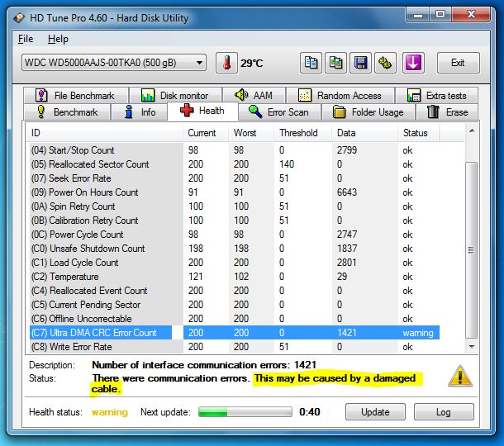
Task: Open the Help menu
Action: click(x=58, y=39)
